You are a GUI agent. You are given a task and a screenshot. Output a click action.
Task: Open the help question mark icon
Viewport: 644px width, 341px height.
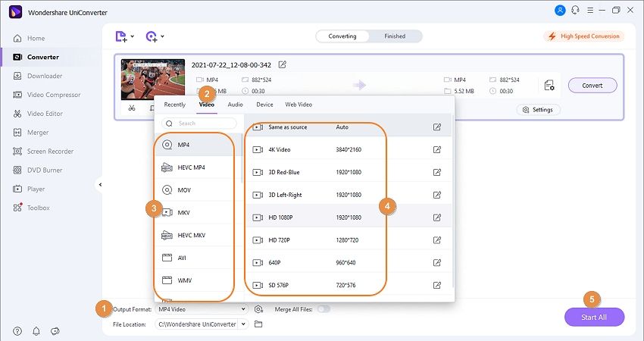point(17,331)
